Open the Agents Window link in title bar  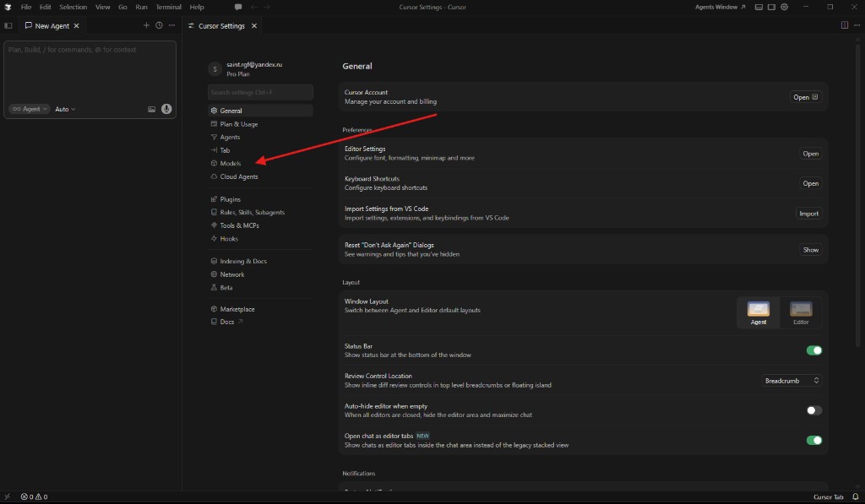tap(720, 7)
